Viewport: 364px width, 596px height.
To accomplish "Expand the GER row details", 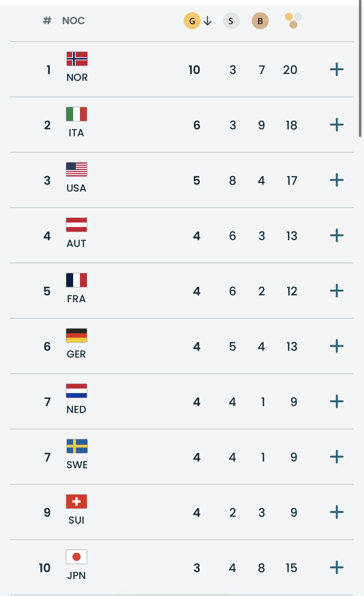I will (x=336, y=346).
